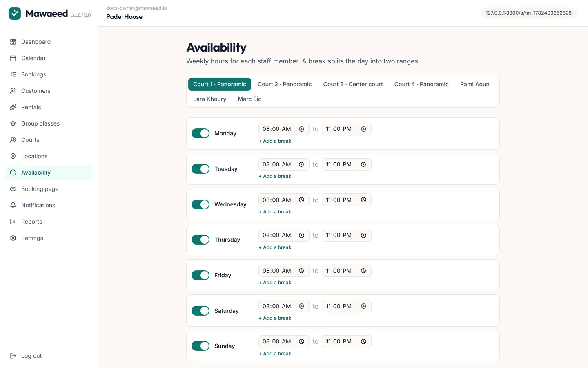Open time picker clock on Friday end time
Image resolution: width=588 pixels, height=368 pixels.
pos(363,271)
